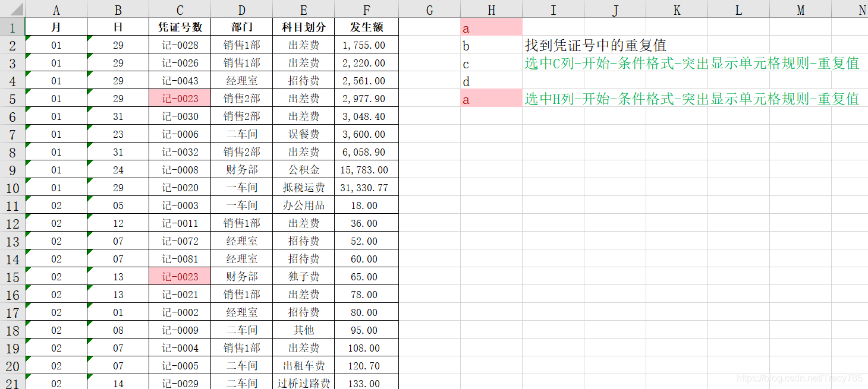The height and width of the screenshot is (389, 868).
Task: Click the highlighted 记-0023 cell in row 5
Action: [180, 98]
